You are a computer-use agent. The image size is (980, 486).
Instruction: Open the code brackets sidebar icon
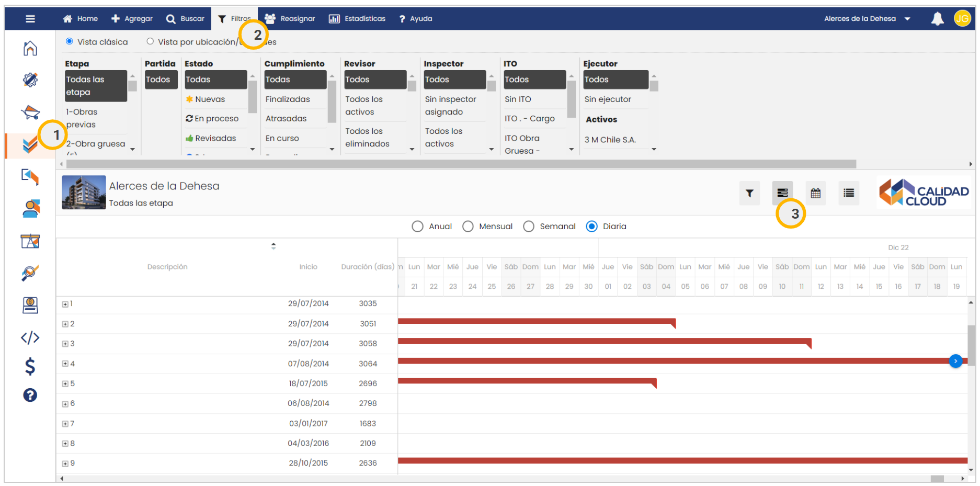30,337
